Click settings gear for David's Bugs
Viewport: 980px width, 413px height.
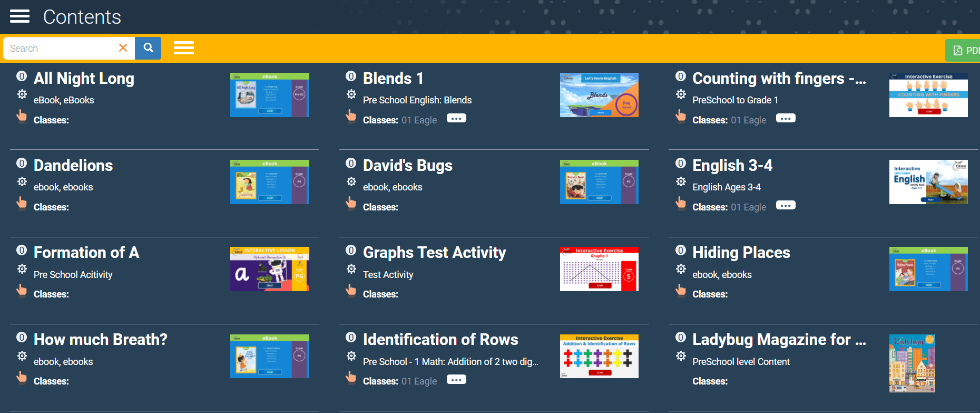pyautogui.click(x=351, y=181)
